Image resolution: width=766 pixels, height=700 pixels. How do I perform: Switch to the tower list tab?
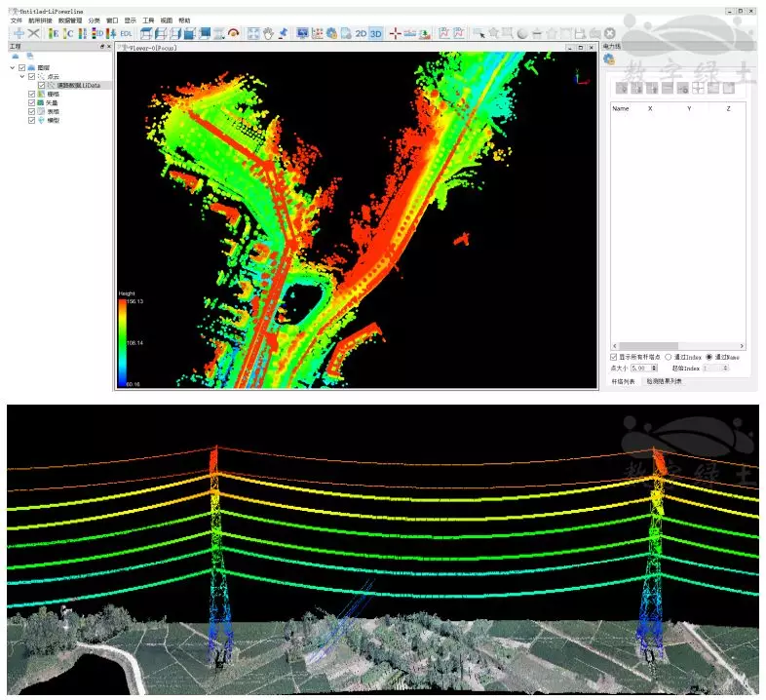point(623,381)
